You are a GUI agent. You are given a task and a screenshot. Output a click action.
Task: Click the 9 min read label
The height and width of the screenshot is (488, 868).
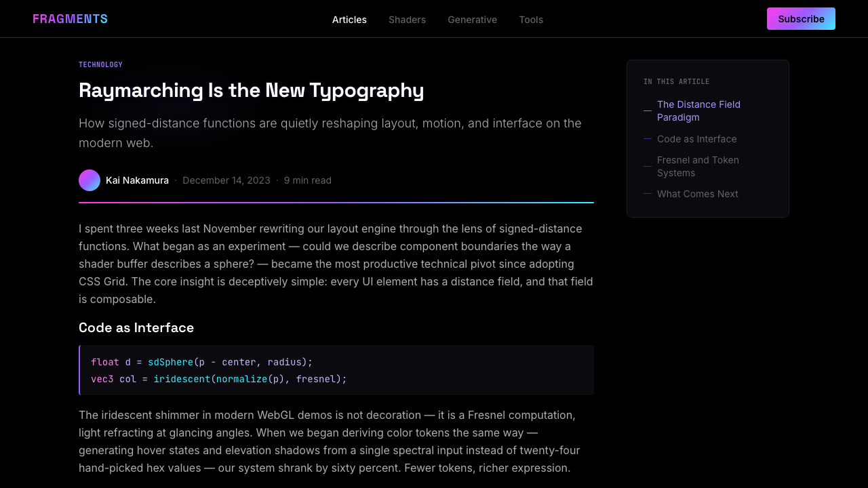tap(308, 180)
